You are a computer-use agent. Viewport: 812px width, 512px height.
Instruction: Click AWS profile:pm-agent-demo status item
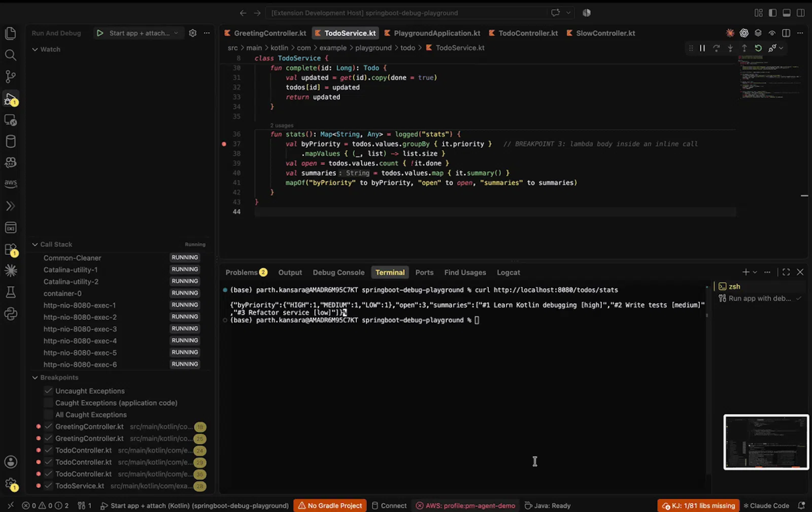tap(465, 505)
